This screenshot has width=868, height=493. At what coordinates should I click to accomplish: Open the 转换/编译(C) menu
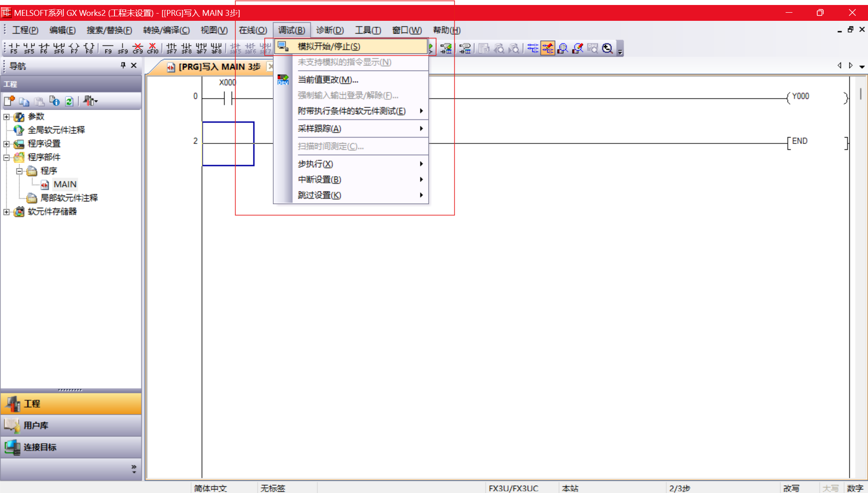(166, 30)
